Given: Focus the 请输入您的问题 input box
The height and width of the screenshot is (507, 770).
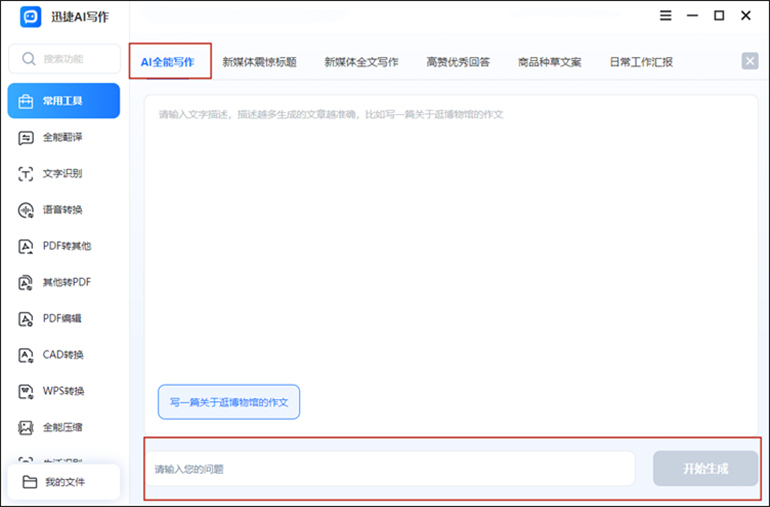Looking at the screenshot, I should pyautogui.click(x=390, y=469).
